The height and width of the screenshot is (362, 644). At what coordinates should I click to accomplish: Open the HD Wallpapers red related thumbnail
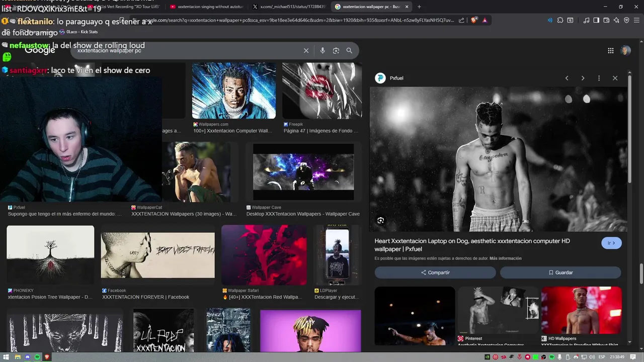click(x=581, y=310)
